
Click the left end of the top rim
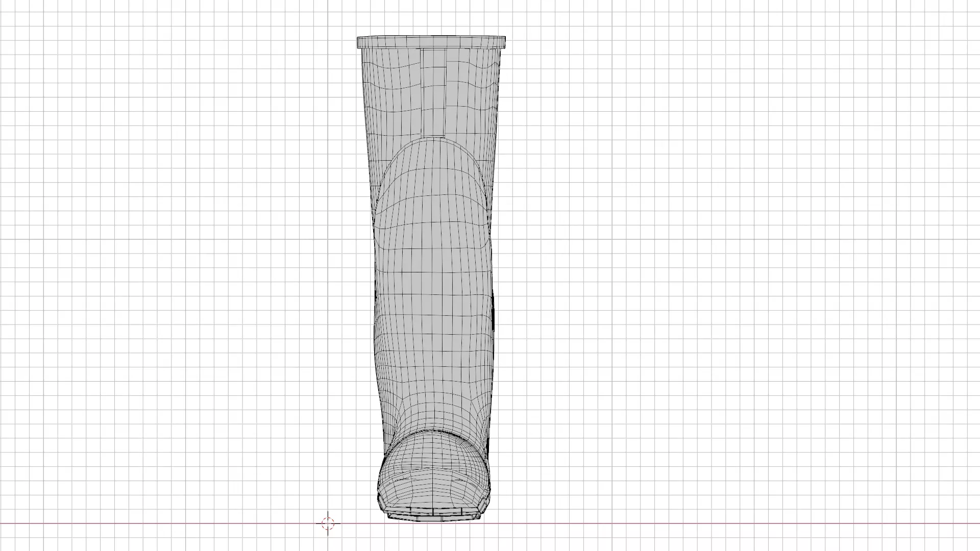(360, 42)
